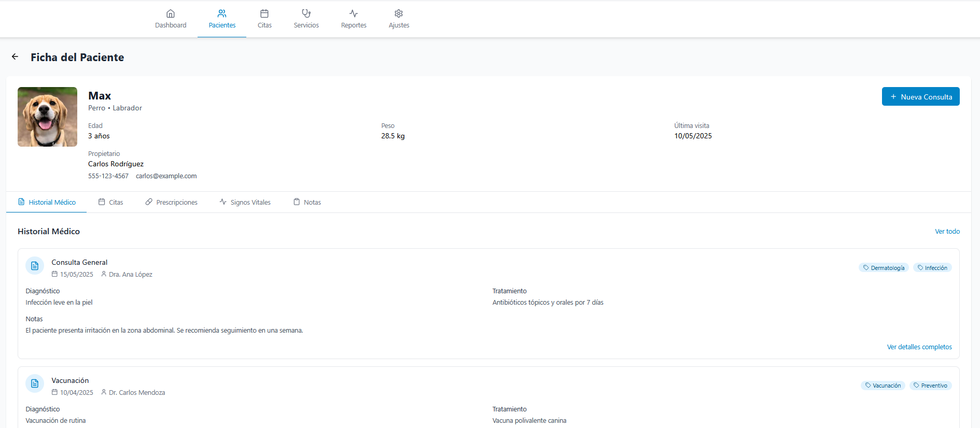Viewport: 980px width, 428px height.
Task: Click the plus icon in Nueva Consulta
Action: click(x=893, y=97)
